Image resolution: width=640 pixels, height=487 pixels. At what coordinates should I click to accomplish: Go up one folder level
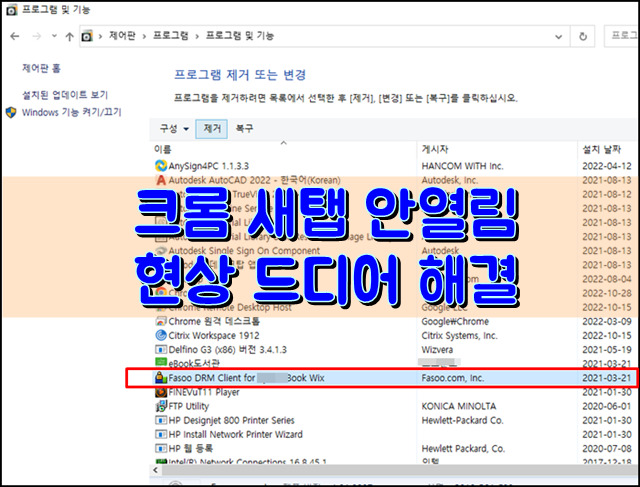tap(69, 37)
